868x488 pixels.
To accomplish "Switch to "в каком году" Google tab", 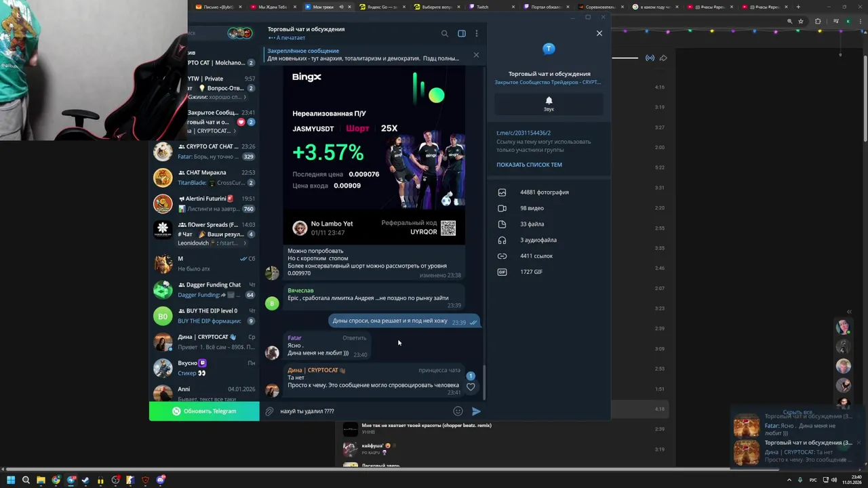I will [x=654, y=7].
